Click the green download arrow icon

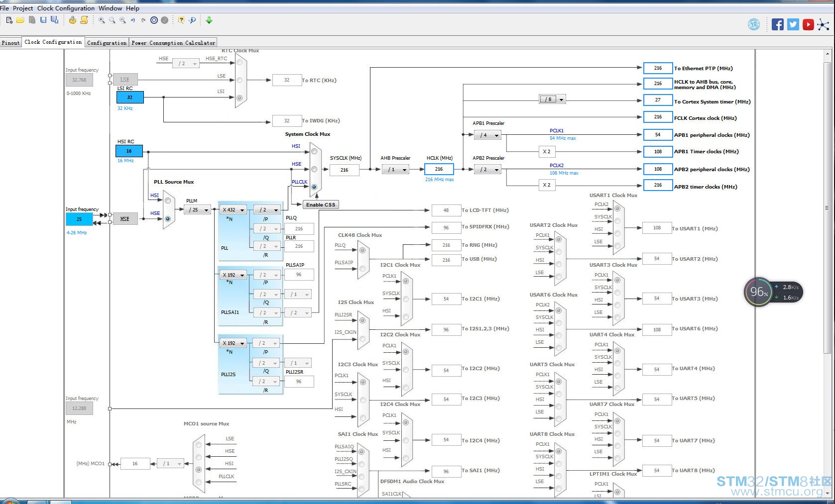coord(209,20)
